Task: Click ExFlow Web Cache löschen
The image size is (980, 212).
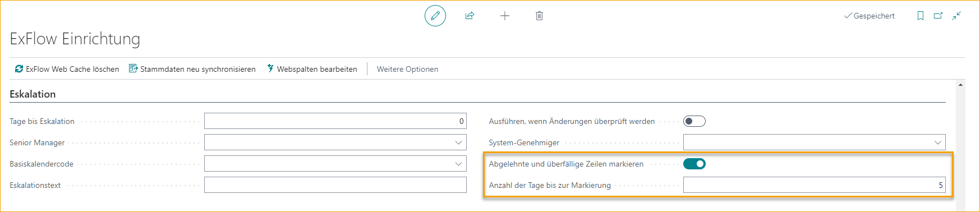Action: pyautogui.click(x=67, y=69)
